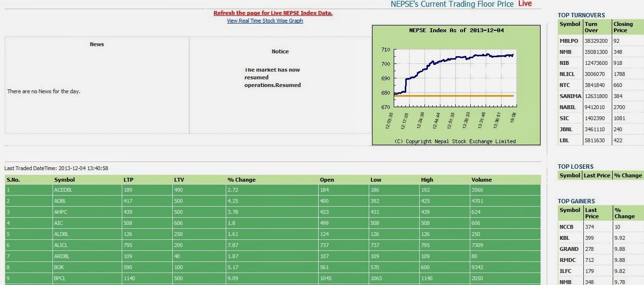Click the TOP GAINERS heading
Screen dimensions: 644x285
(577, 201)
